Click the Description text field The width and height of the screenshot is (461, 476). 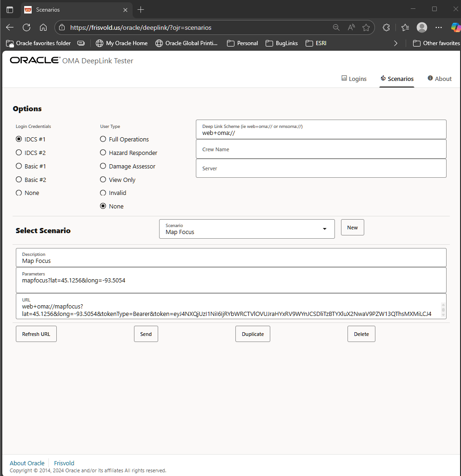click(x=231, y=258)
